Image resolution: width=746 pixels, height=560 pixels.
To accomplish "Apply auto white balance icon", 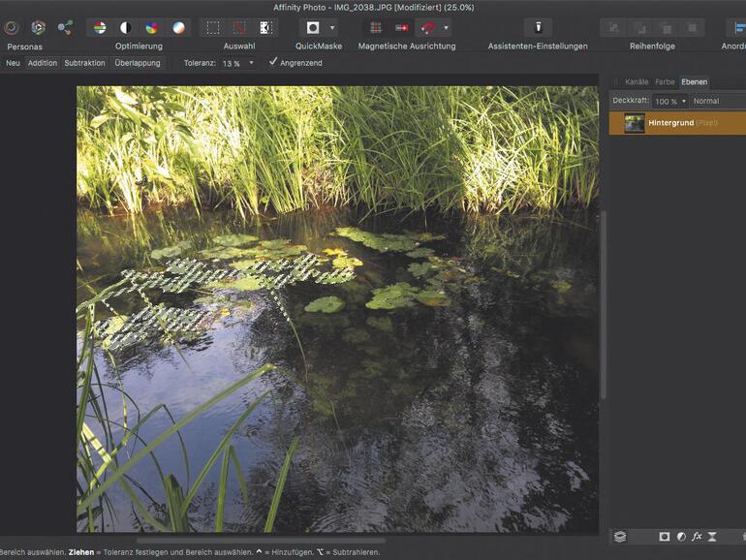I will [x=178, y=27].
